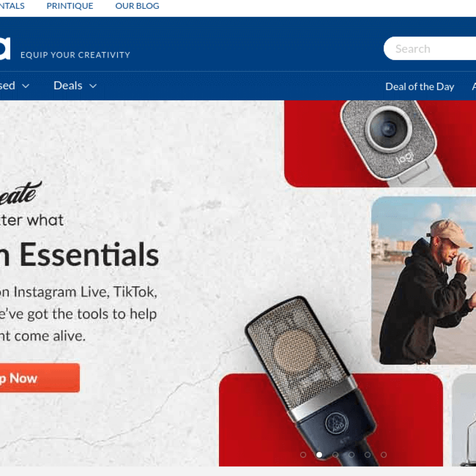Select the third carousel dot indicator
Image resolution: width=476 pixels, height=476 pixels.
coord(336,455)
